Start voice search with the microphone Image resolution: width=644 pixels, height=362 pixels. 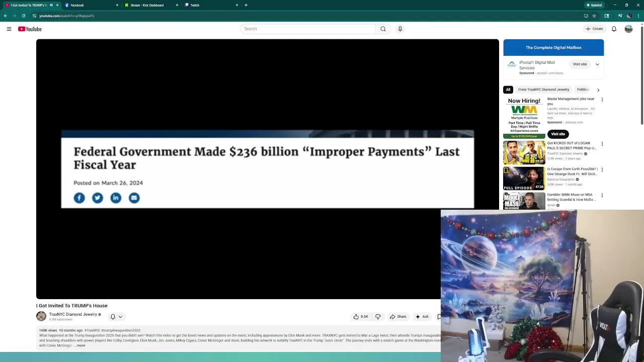click(400, 29)
